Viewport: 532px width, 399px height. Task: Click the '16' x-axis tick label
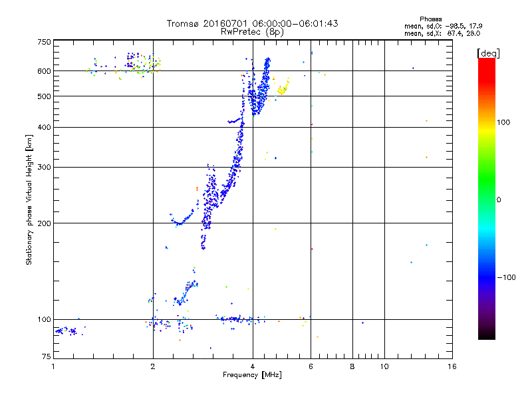452,366
